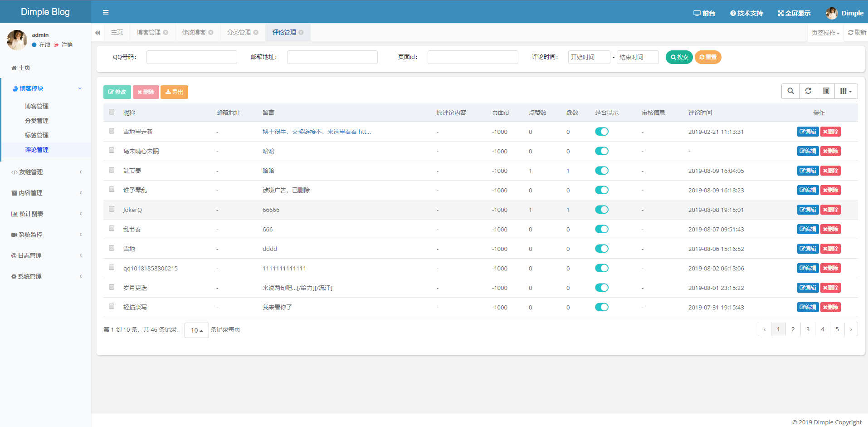Open the 页签操作 dropdown
The height and width of the screenshot is (427, 868).
825,33
